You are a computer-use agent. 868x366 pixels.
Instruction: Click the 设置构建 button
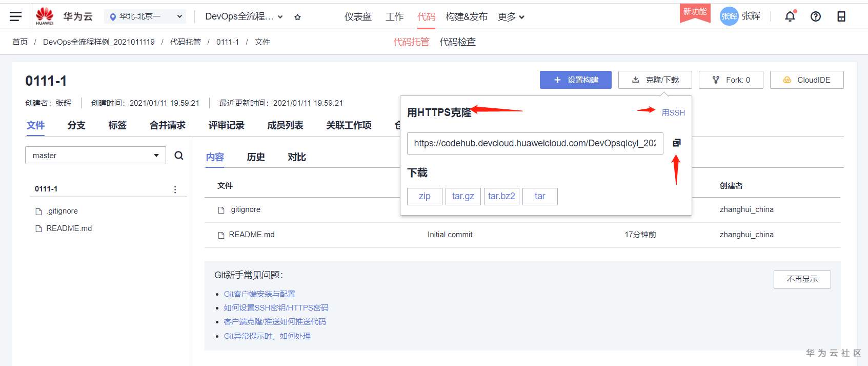tap(576, 80)
